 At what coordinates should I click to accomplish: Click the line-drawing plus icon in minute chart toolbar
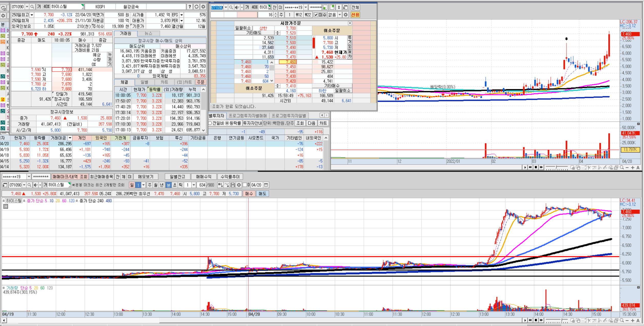[x=227, y=185]
